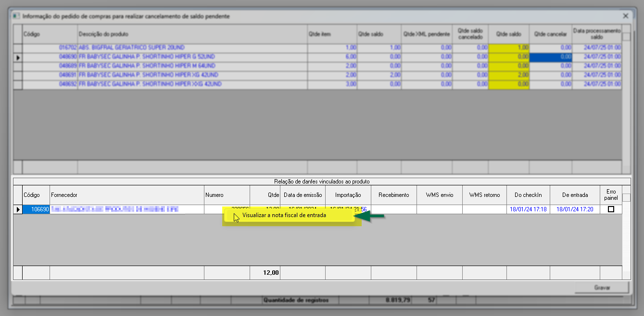Select danfe code 106690
The height and width of the screenshot is (316, 644).
click(x=37, y=209)
